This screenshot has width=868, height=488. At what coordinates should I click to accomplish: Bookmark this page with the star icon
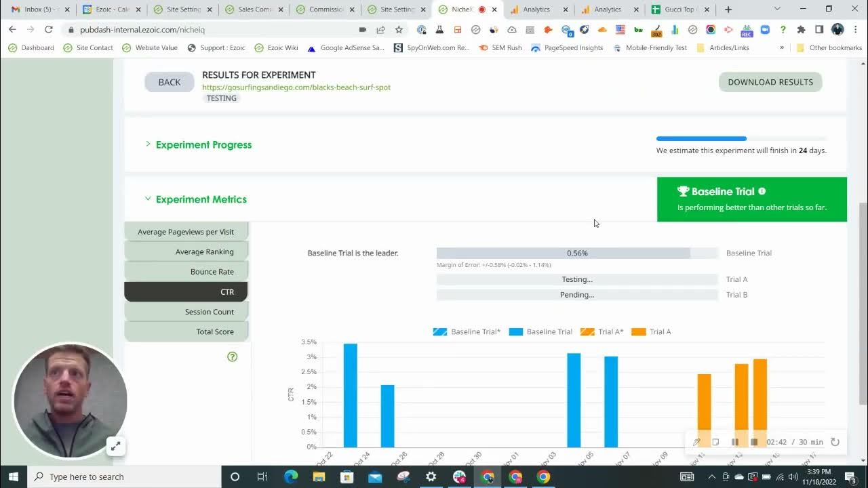click(399, 30)
